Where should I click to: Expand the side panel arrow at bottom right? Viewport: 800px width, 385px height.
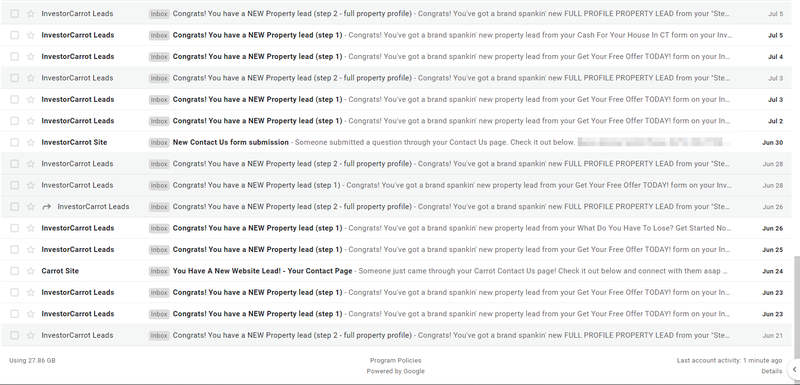point(794,369)
